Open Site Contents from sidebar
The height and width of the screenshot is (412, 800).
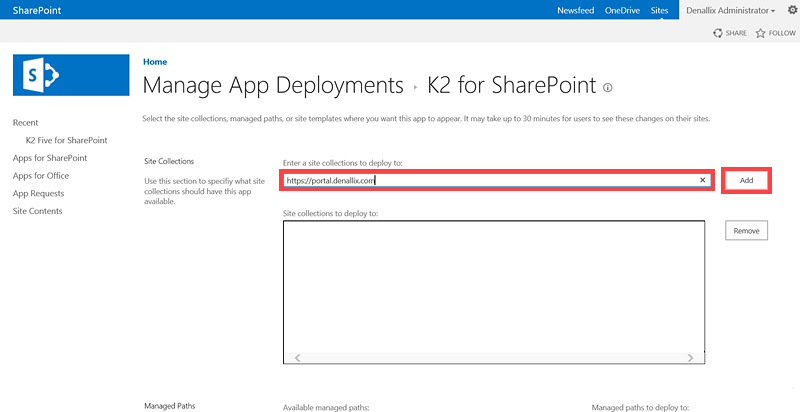pos(37,211)
